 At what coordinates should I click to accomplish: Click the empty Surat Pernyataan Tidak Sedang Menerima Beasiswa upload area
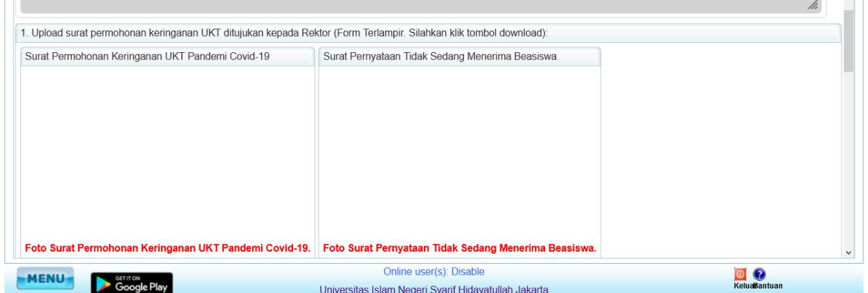(460, 153)
